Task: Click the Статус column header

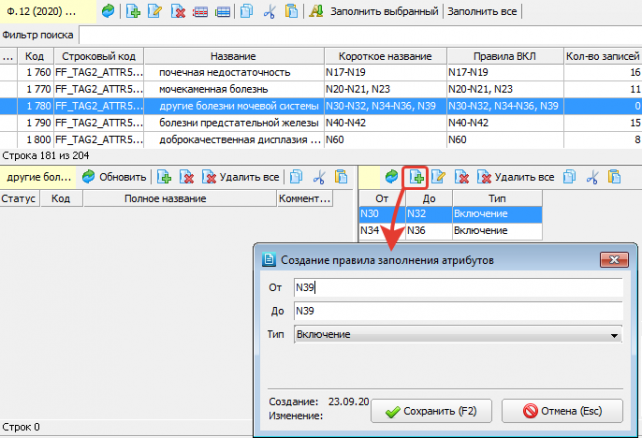Action: pyautogui.click(x=19, y=199)
